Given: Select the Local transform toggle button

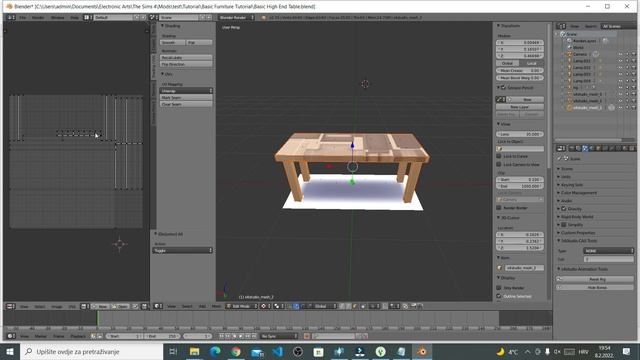Looking at the screenshot, I should [531, 63].
